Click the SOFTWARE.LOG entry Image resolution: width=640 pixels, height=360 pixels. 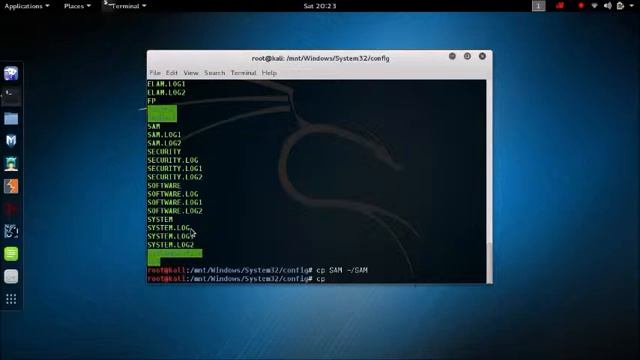click(x=173, y=194)
